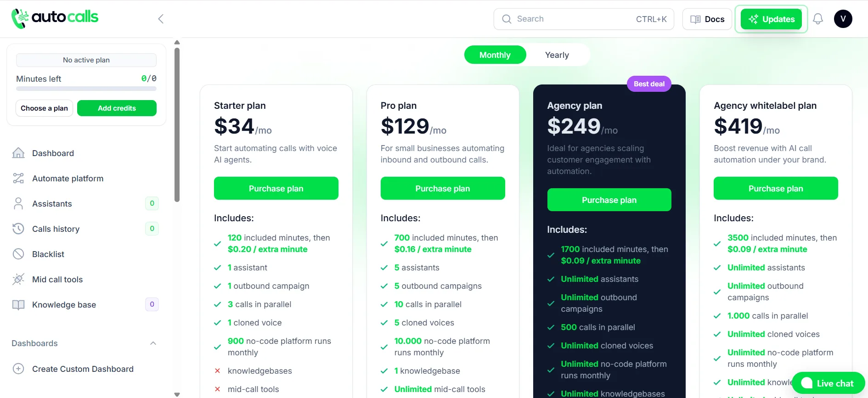Purchase the Starter plan
The width and height of the screenshot is (868, 398).
click(276, 188)
